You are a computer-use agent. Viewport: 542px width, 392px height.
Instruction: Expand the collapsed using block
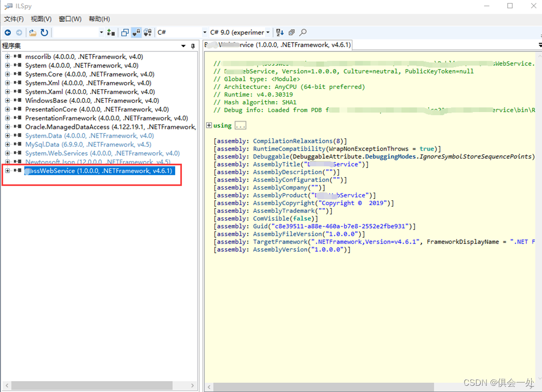point(209,126)
